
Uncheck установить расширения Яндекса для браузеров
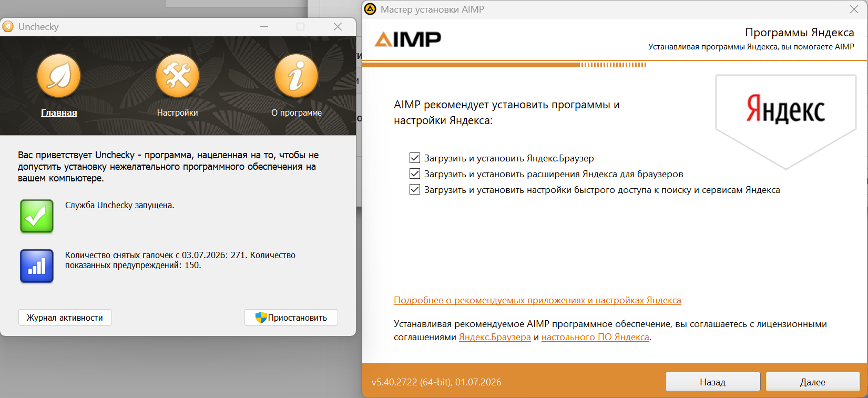[x=415, y=174]
